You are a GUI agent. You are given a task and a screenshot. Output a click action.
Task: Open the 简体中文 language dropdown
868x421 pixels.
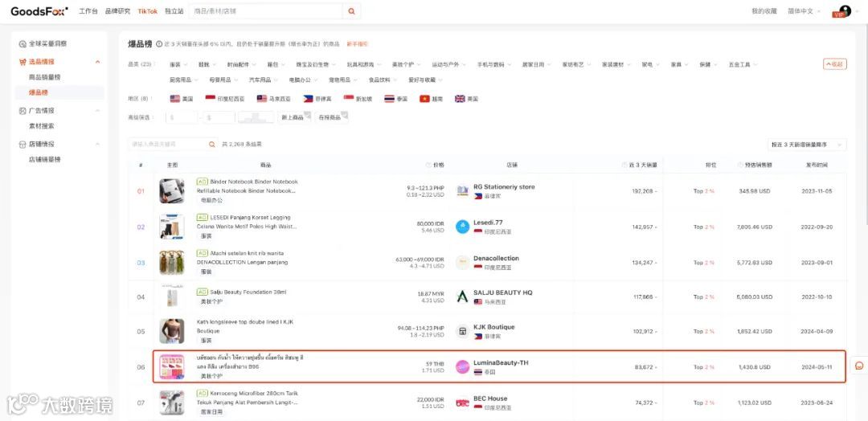(x=804, y=11)
